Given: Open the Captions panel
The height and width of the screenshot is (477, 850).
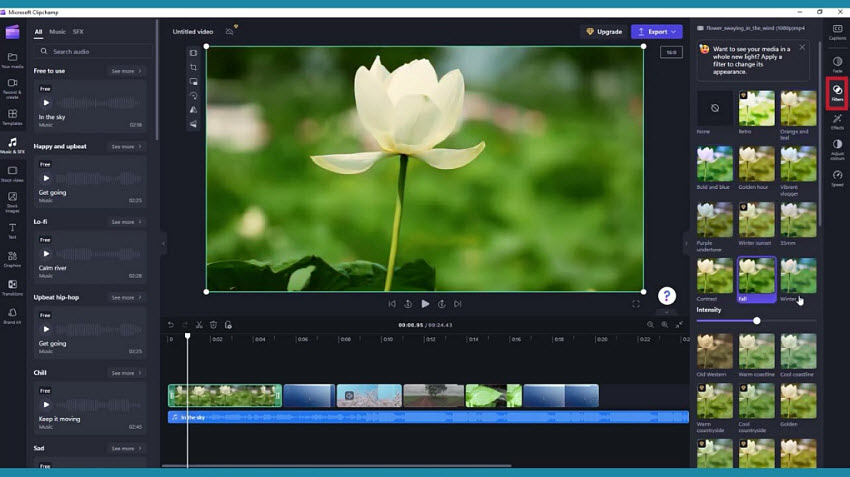Looking at the screenshot, I should (837, 32).
